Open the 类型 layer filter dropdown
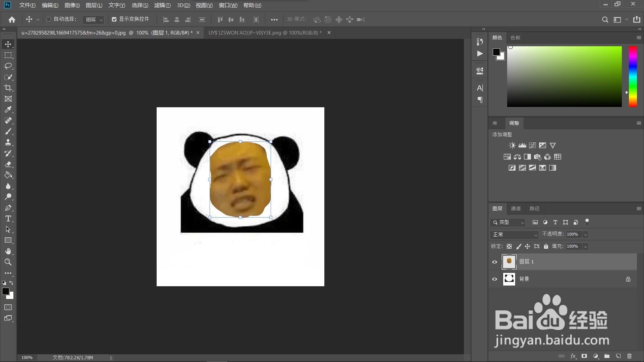Viewport: 644px width, 362px height. [508, 222]
